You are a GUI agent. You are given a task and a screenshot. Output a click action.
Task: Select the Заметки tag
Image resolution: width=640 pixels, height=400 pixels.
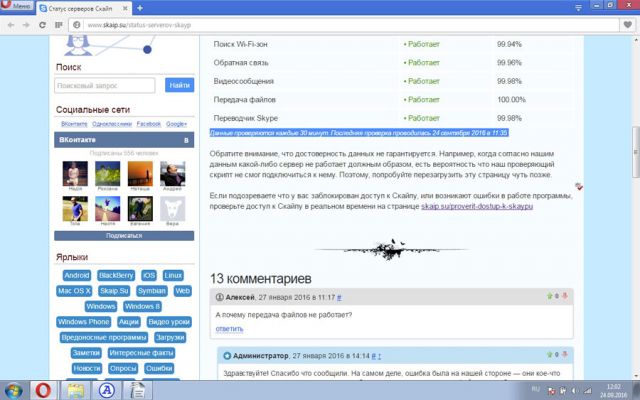86,353
